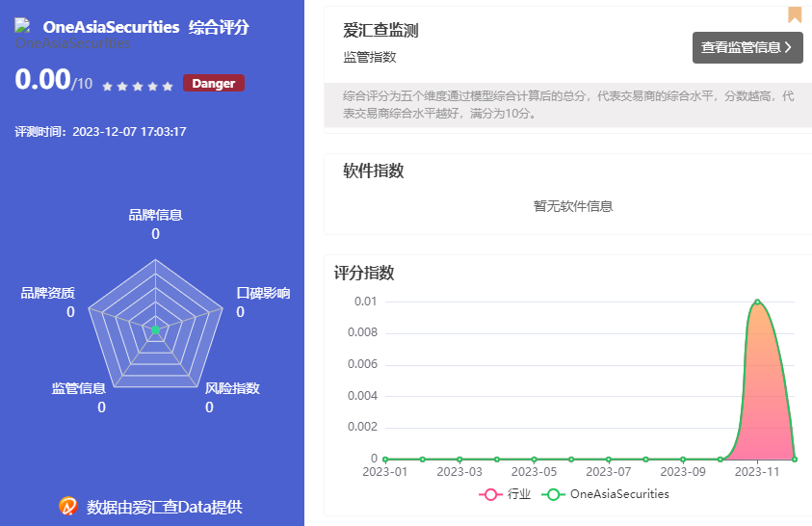
Task: Click the 查看监管信息 button
Action: pyautogui.click(x=747, y=47)
